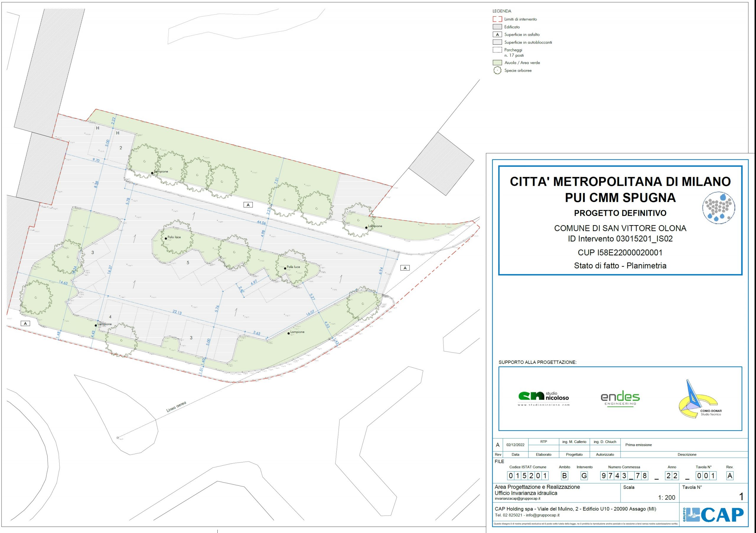Click the info@gruppocap.it contact email
This screenshot has height=533, width=756.
(x=542, y=515)
